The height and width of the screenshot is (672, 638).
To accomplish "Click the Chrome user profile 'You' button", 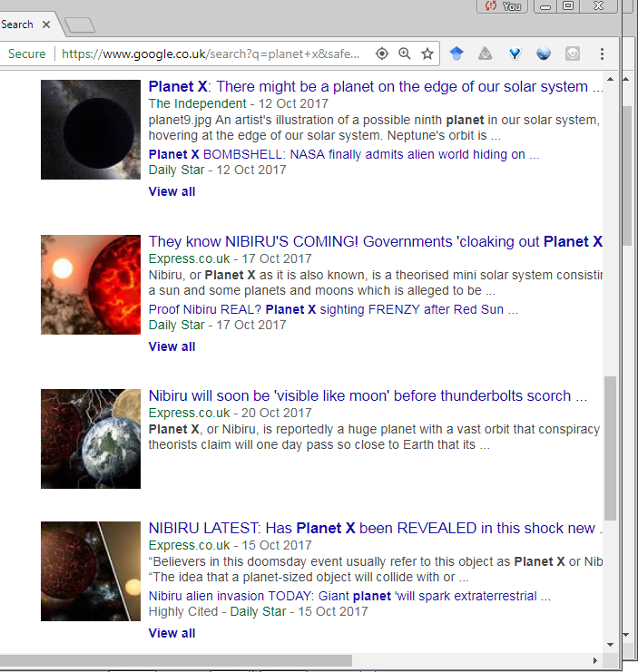I will (503, 6).
